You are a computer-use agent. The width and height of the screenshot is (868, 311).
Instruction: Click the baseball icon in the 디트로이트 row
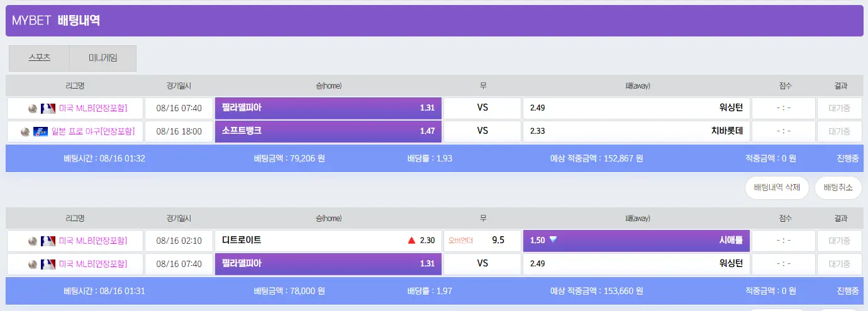coord(33,241)
